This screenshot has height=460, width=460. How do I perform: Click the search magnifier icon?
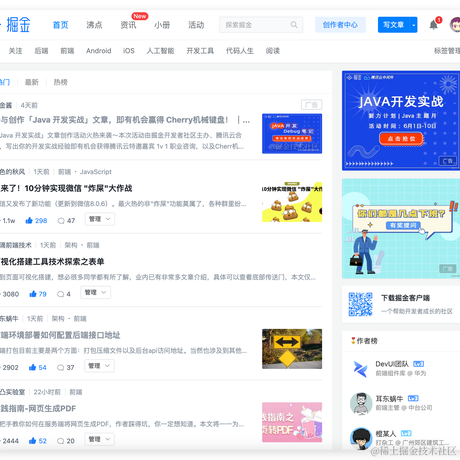click(294, 25)
